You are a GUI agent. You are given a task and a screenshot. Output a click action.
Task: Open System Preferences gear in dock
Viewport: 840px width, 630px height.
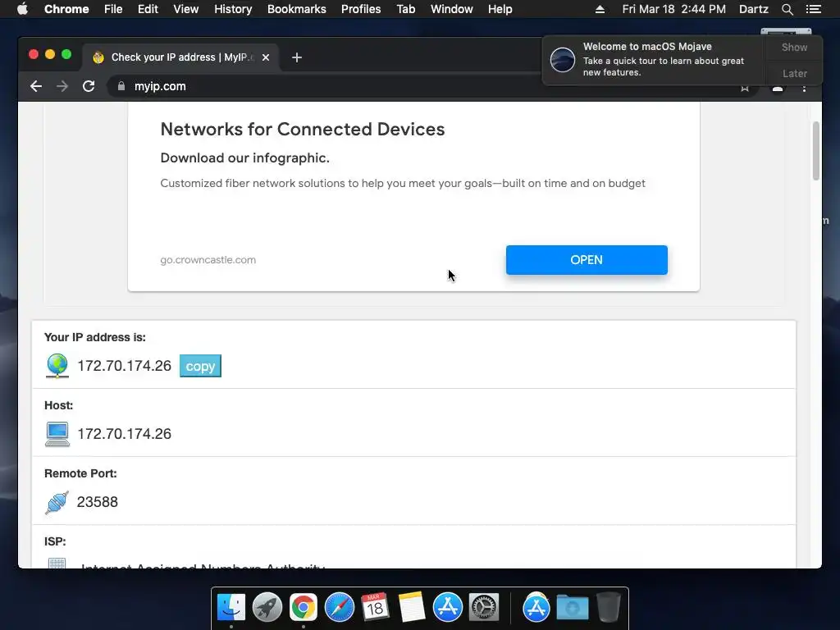(484, 608)
